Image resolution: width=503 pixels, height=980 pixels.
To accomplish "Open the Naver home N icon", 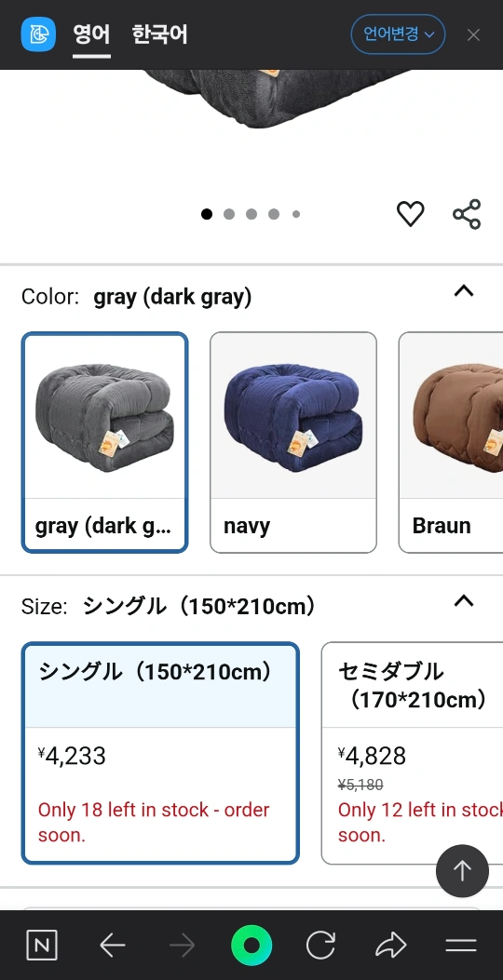I will [42, 945].
